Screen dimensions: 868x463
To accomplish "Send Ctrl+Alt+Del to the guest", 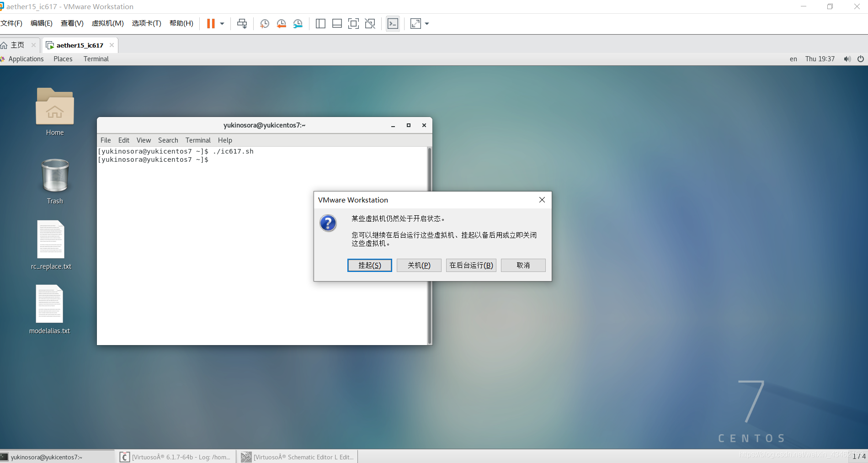I will 242,23.
